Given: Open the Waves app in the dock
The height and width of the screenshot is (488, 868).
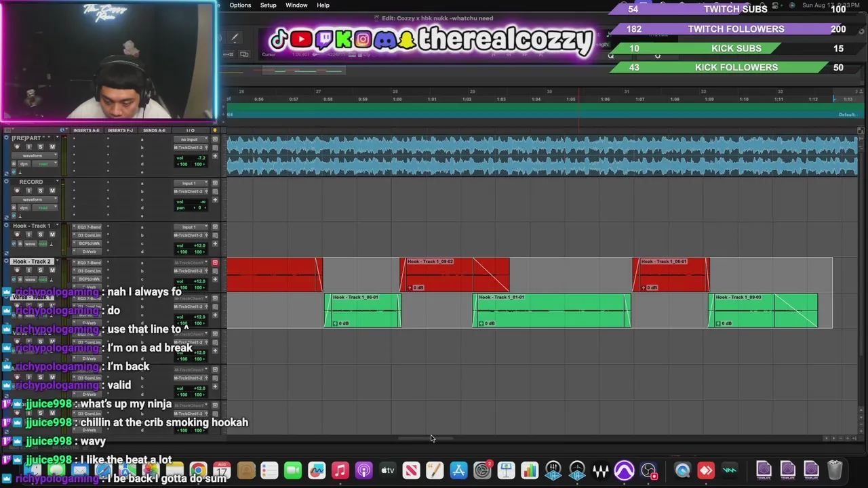Looking at the screenshot, I should (601, 470).
